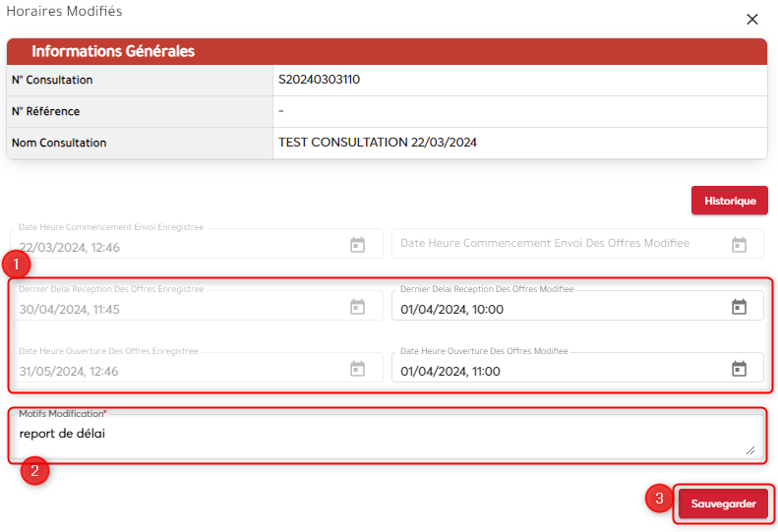778x532 pixels.
Task: Click calendar icon in Ouverture Des Offres Enregistree
Action: 358,370
